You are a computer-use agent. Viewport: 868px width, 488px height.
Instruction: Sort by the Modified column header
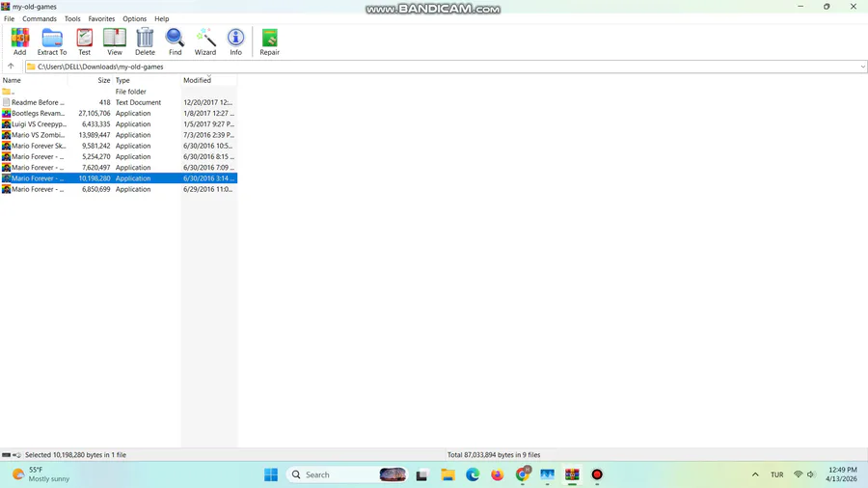[x=209, y=80]
